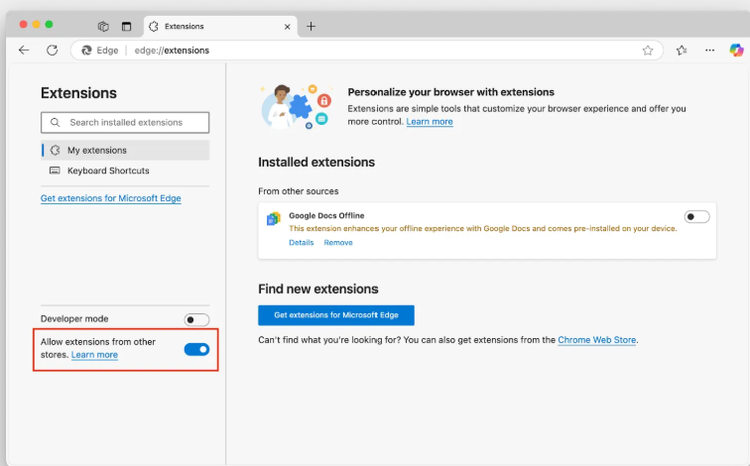Click the back navigation arrow
750x466 pixels.
click(24, 50)
